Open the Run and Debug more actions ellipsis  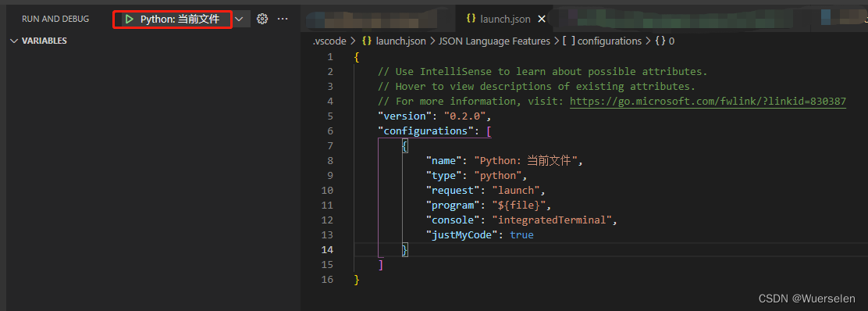[x=283, y=19]
